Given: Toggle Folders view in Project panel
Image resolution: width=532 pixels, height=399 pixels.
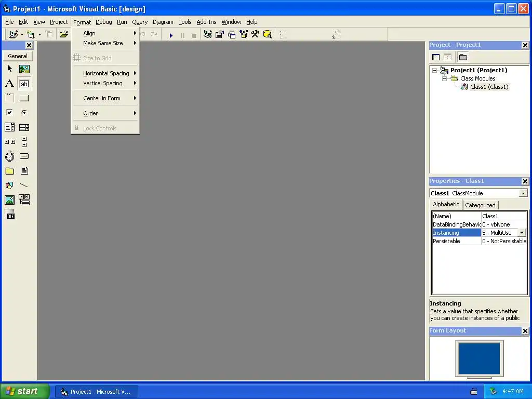Looking at the screenshot, I should click(x=463, y=57).
